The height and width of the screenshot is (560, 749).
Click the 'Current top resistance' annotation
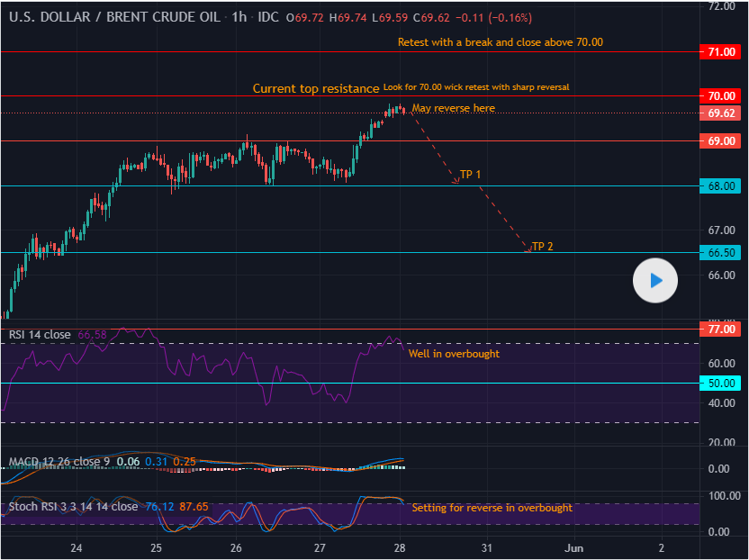[x=315, y=89]
